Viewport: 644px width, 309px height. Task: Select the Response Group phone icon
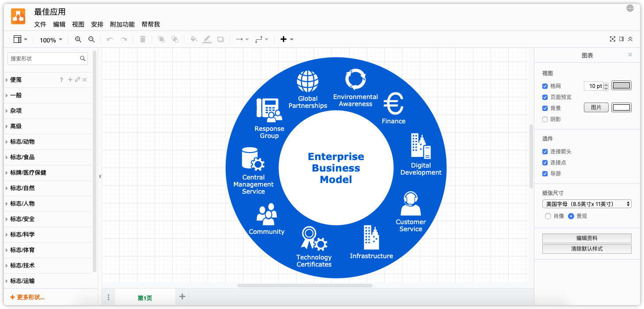coord(269,110)
